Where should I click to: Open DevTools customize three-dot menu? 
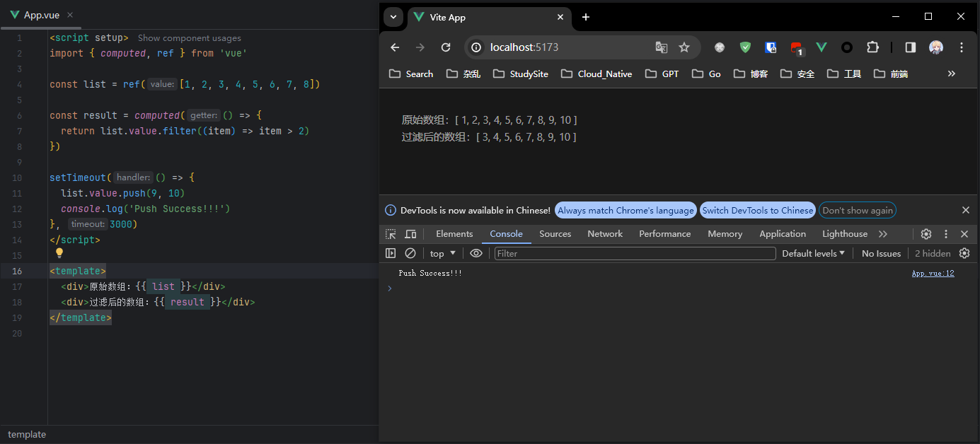[946, 234]
